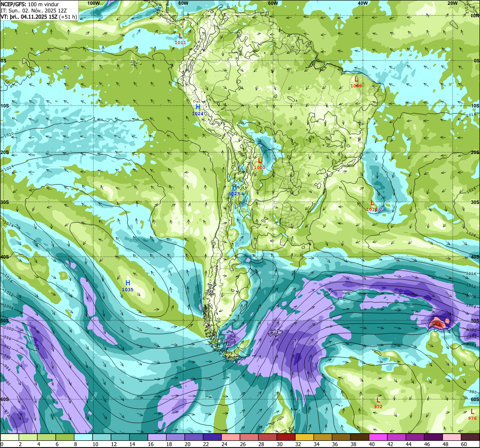Click the H 1035 high pressure marker

click(x=128, y=285)
